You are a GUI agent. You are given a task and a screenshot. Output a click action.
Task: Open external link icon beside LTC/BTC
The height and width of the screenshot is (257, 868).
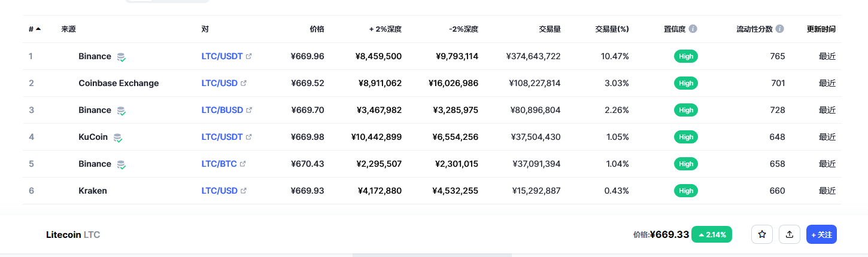tap(243, 164)
